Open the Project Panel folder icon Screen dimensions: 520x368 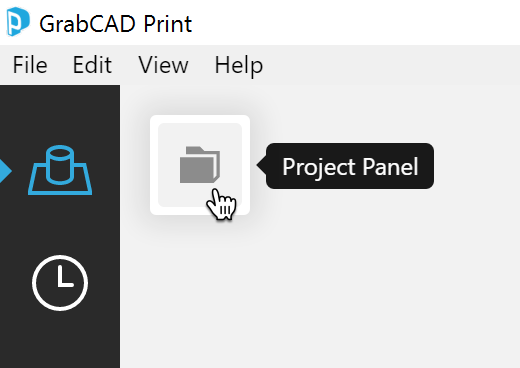coord(200,165)
